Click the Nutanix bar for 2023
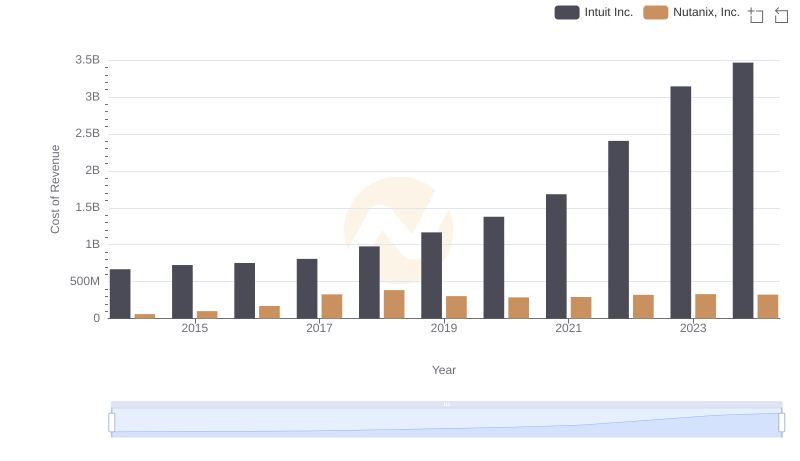The image size is (800, 461). tap(706, 306)
